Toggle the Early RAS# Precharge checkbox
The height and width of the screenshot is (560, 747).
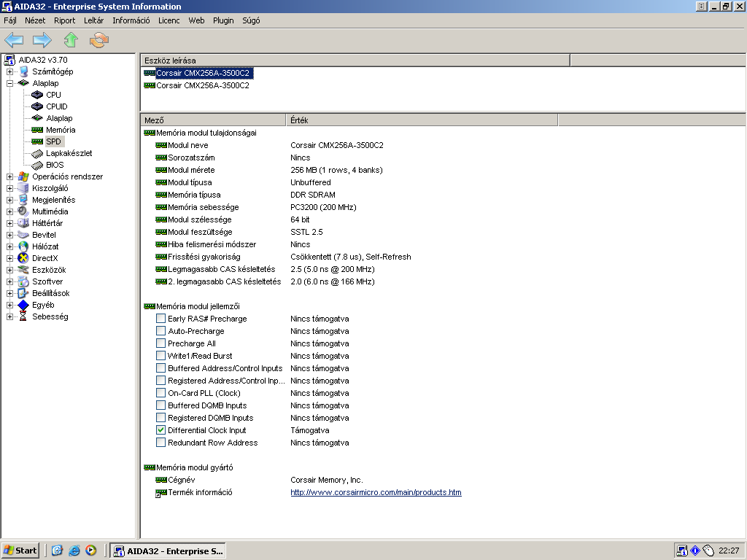tap(161, 319)
